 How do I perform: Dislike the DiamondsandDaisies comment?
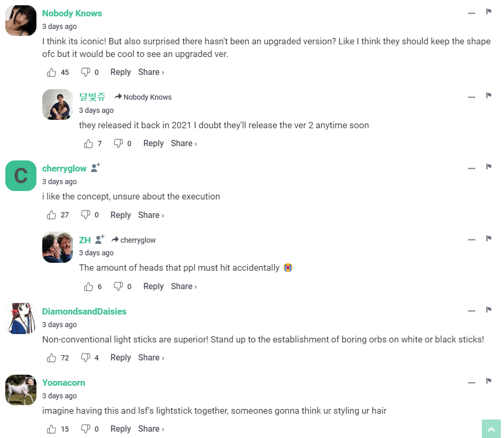pos(86,358)
